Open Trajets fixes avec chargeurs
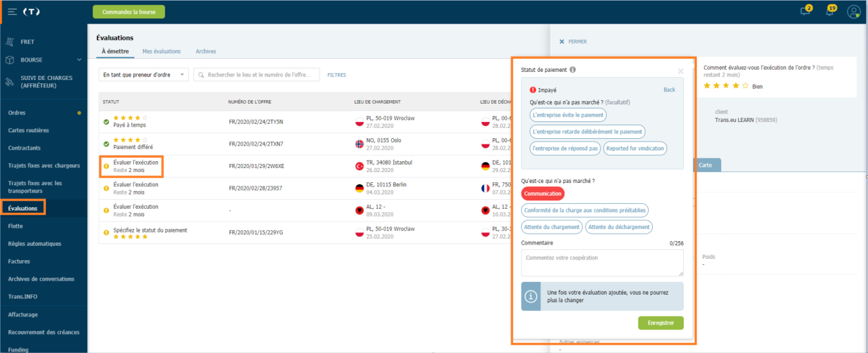The image size is (868, 353). pos(44,165)
